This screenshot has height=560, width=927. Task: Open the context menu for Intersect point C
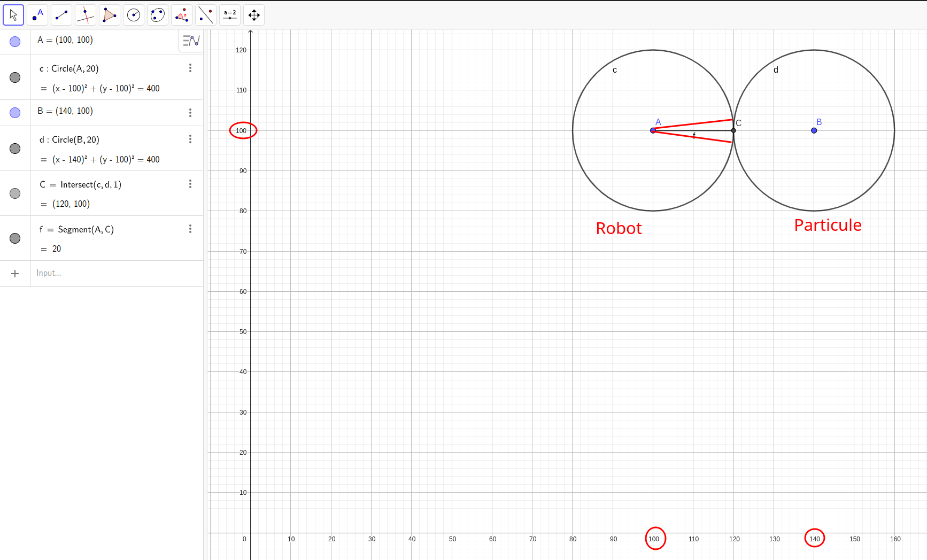190,184
